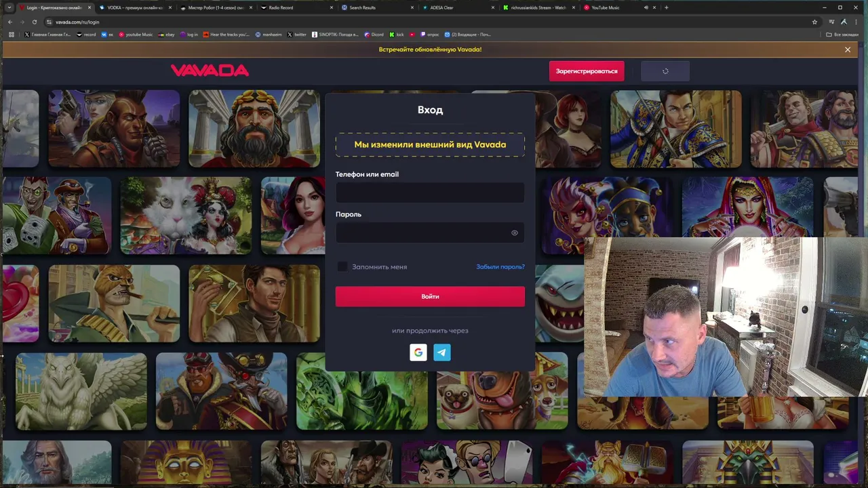
Task: Switch to the Search Results tab
Action: point(376,7)
